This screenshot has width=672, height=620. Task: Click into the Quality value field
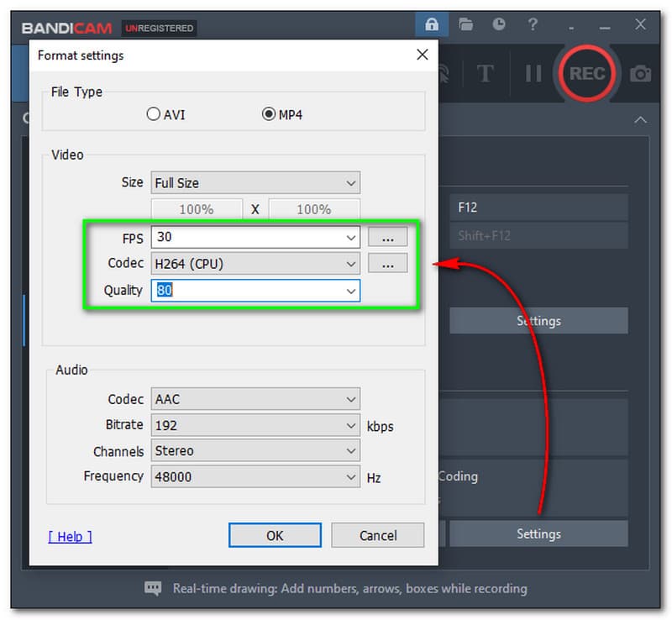(248, 291)
